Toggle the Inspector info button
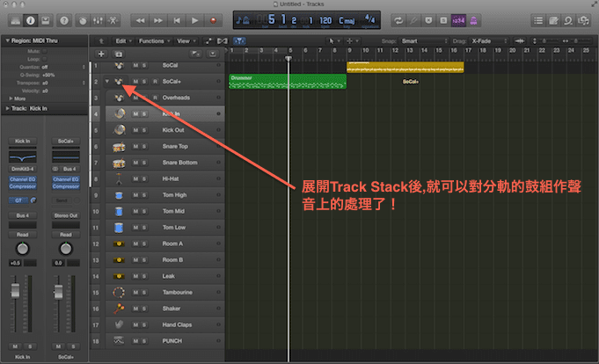Screen dimensions: 599x364 pos(31,20)
